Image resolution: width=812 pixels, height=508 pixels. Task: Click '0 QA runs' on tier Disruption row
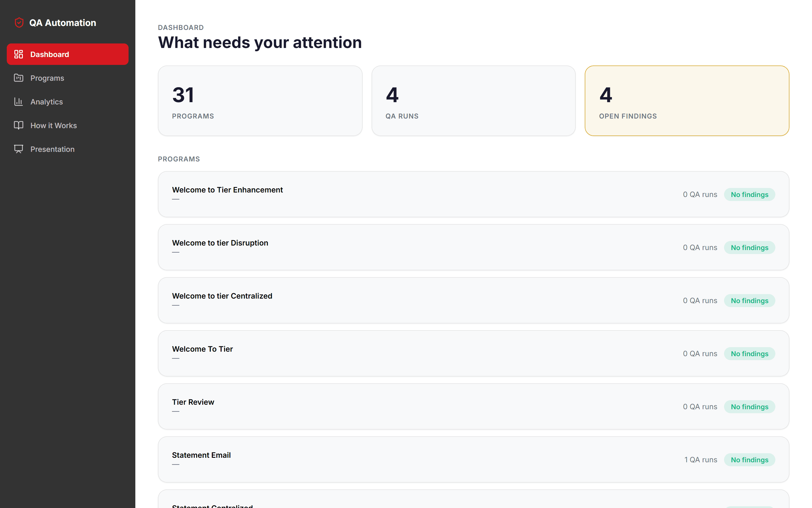click(x=700, y=247)
